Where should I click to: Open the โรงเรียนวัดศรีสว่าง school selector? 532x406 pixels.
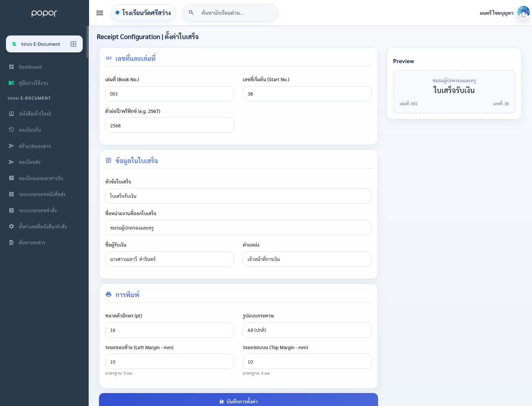coord(143,13)
